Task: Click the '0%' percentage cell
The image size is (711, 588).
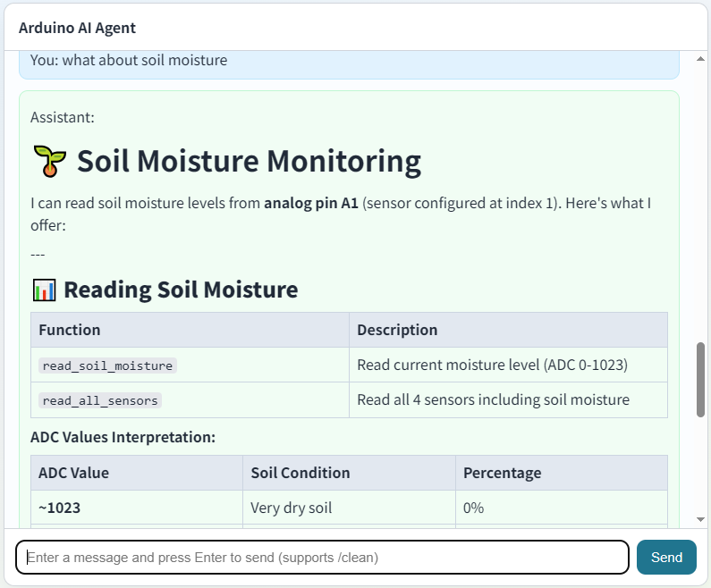Action: 562,508
